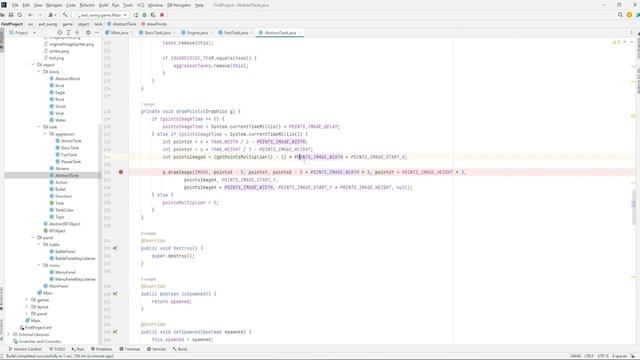Click the Run rerun icon beside configuration

(x=136, y=15)
